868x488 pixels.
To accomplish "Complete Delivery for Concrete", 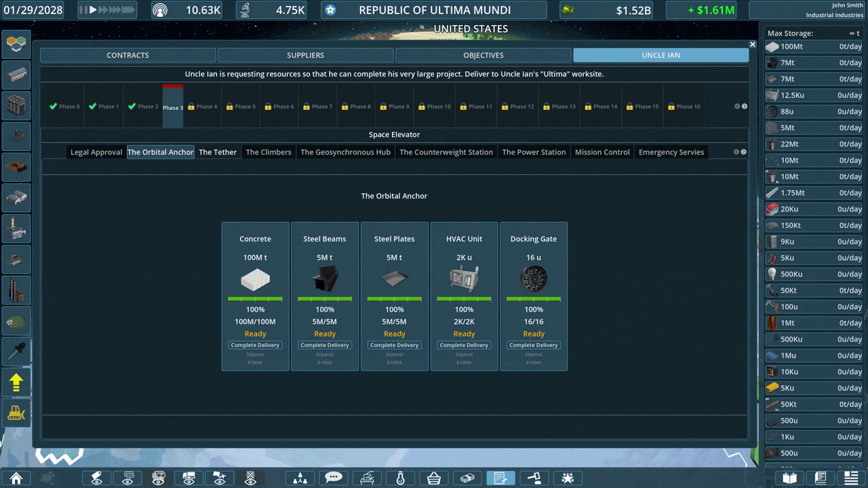I will point(255,345).
